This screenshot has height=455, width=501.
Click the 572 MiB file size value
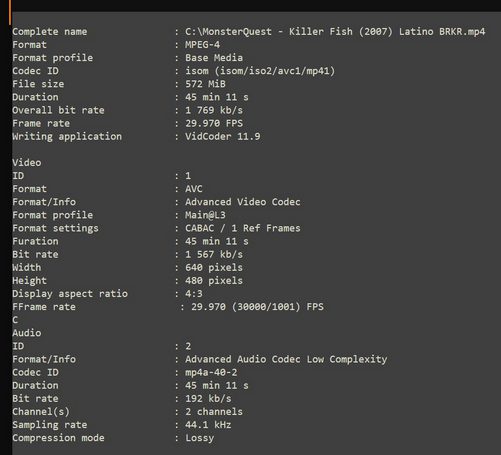coord(205,84)
